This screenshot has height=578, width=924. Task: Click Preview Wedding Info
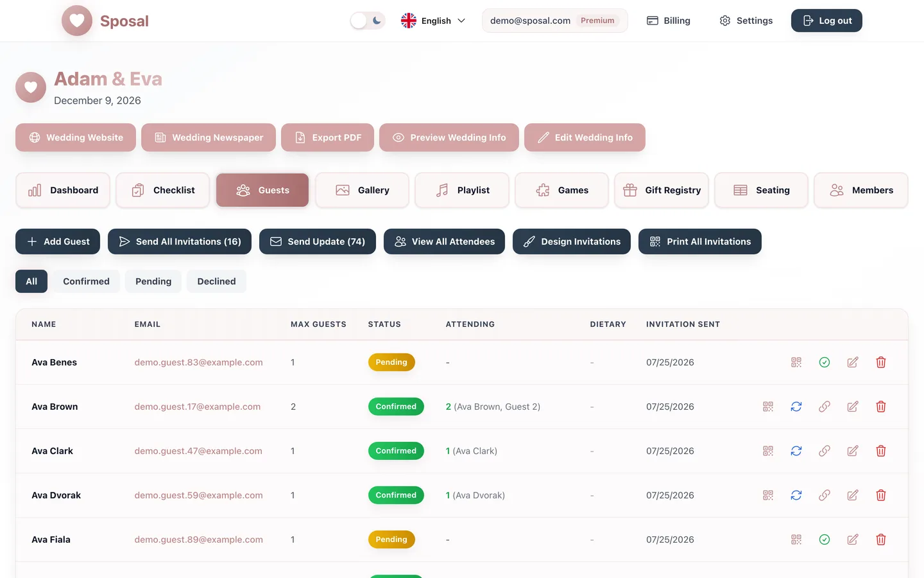pos(449,137)
